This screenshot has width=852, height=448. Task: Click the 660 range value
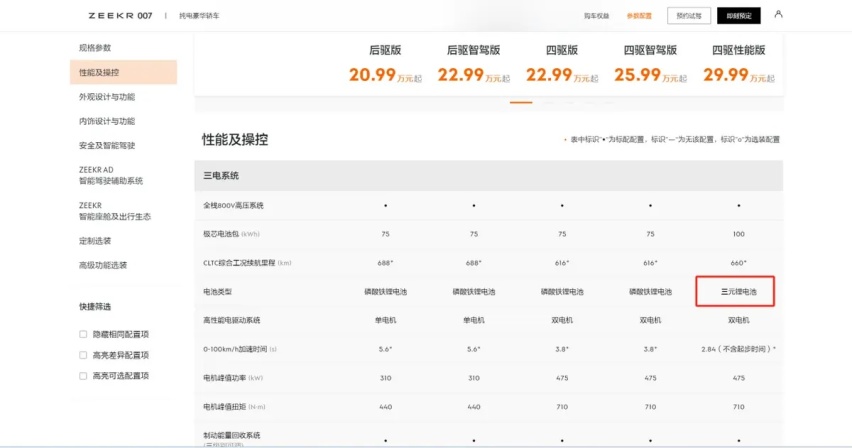coord(738,263)
